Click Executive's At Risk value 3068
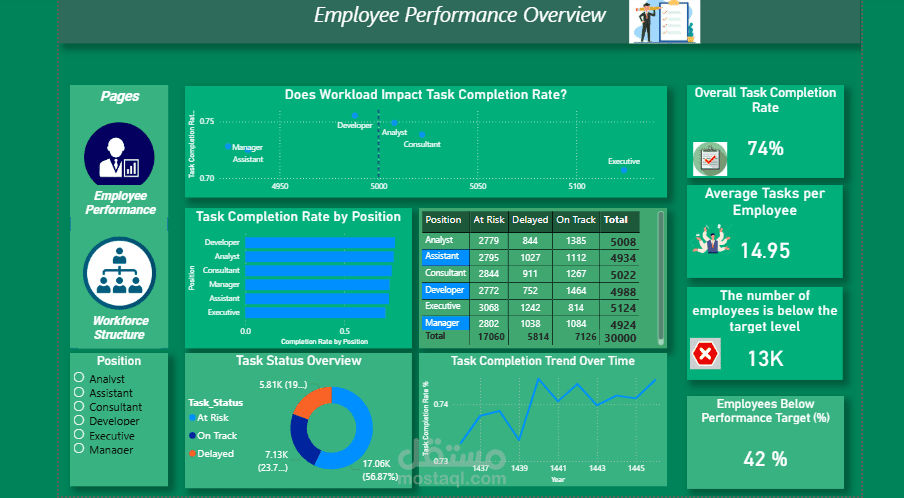This screenshot has height=498, width=904. (488, 308)
